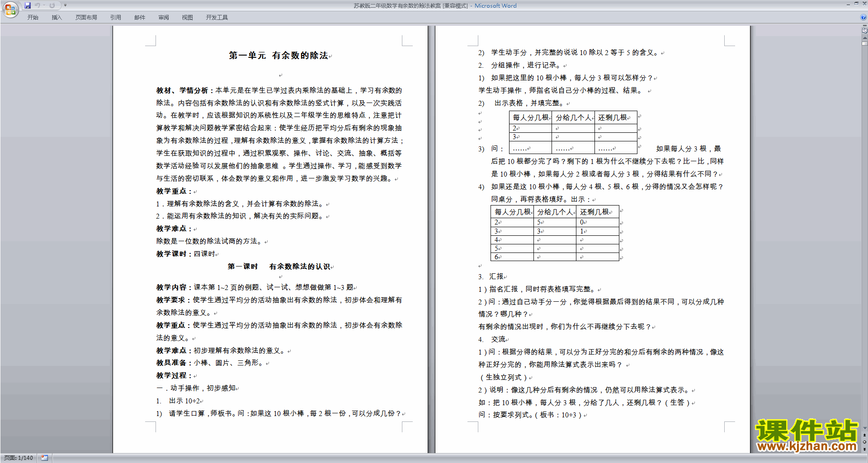Open the 邮件 ribbon tab
Image resolution: width=868 pixels, height=463 pixels.
click(140, 18)
